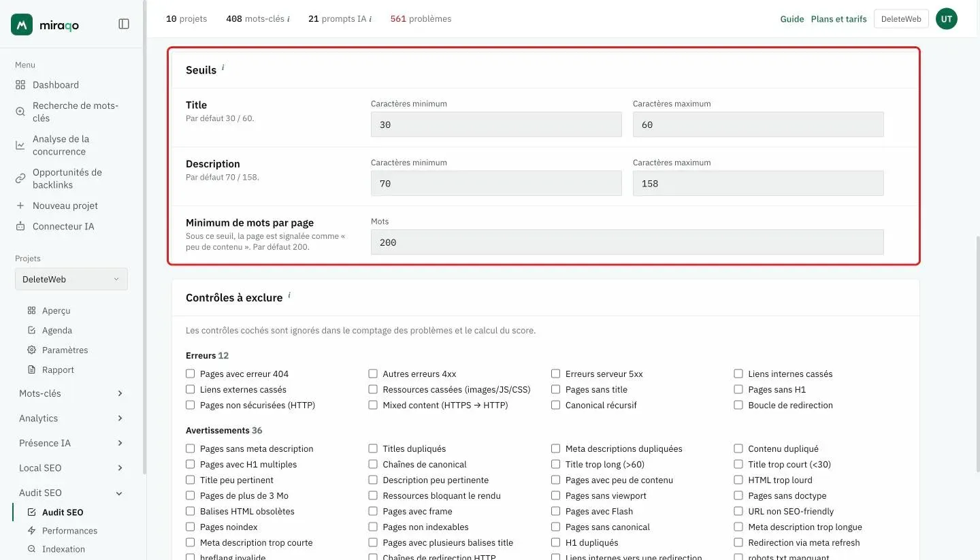Click the Dashboard grid icon
The height and width of the screenshot is (560, 980).
coord(20,85)
